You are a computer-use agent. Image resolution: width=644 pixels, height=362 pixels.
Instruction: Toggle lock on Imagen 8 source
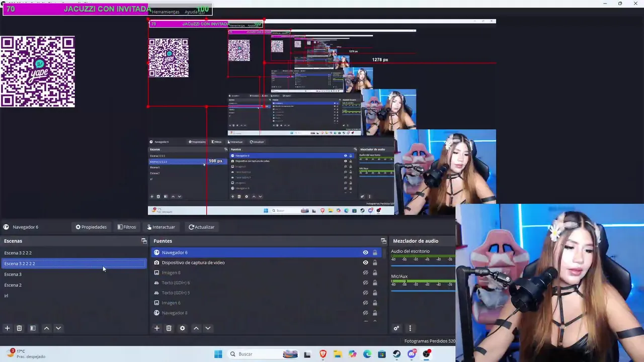(375, 273)
